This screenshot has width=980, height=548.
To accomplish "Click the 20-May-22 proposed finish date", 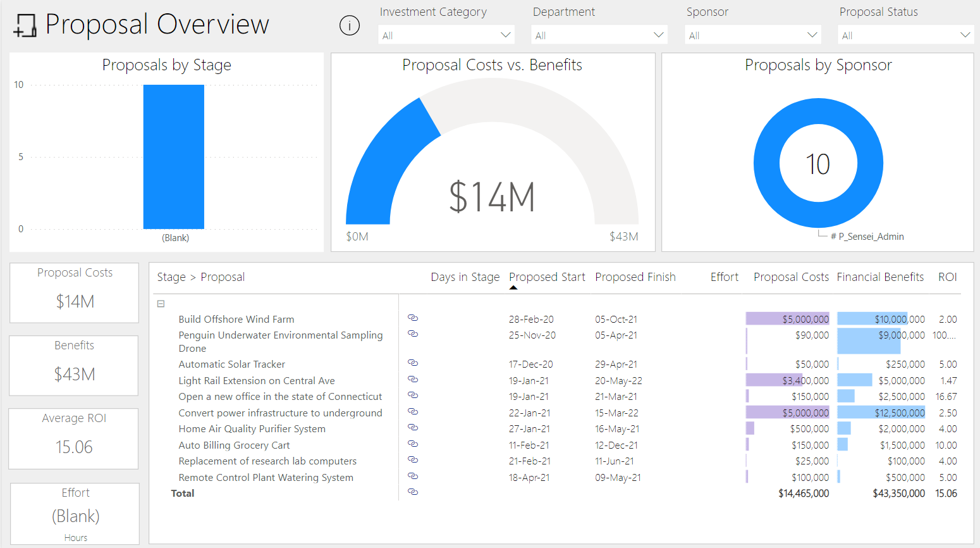I will (x=618, y=381).
